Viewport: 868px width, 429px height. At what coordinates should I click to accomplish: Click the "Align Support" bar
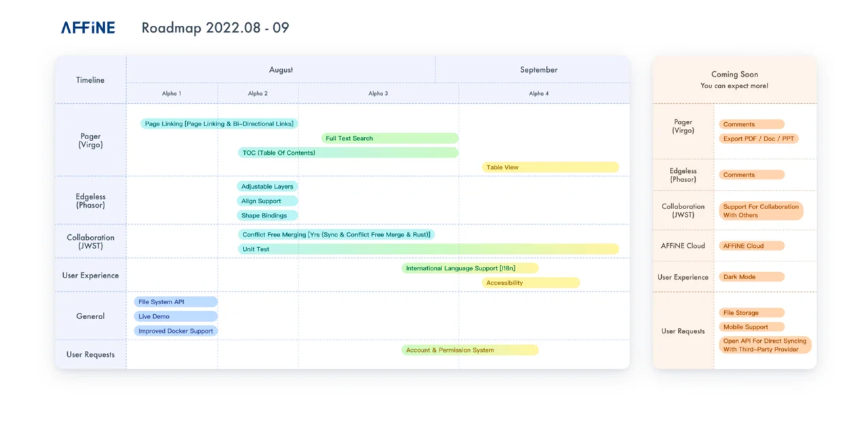[268, 201]
